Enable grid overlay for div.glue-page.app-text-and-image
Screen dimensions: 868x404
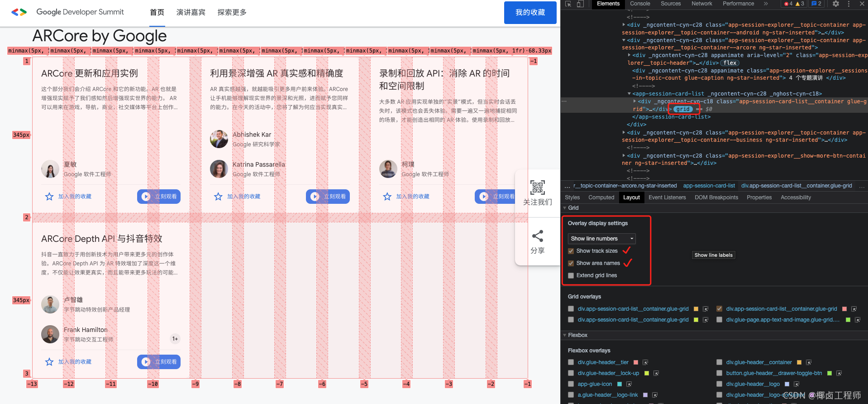(719, 320)
